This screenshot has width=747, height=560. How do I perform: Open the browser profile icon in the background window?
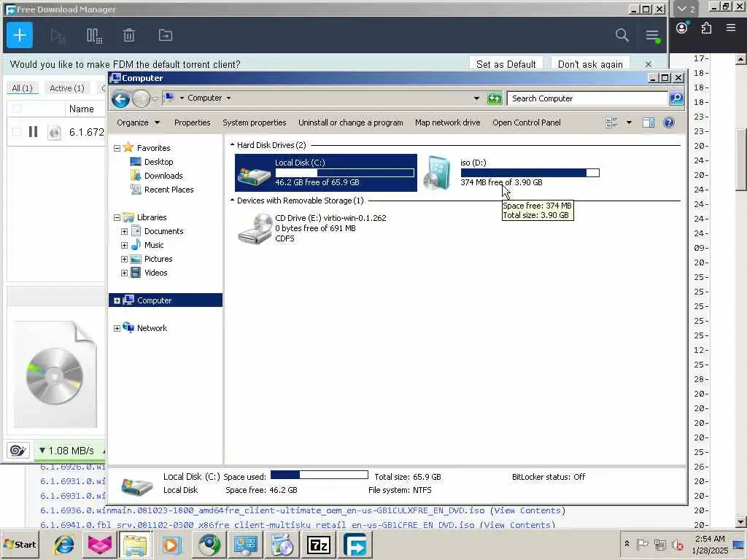click(682, 28)
